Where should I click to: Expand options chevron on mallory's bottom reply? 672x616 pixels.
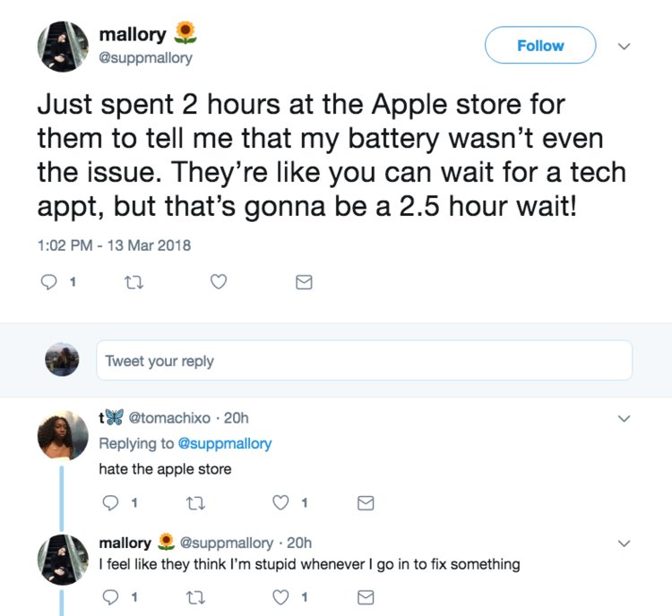click(x=625, y=543)
